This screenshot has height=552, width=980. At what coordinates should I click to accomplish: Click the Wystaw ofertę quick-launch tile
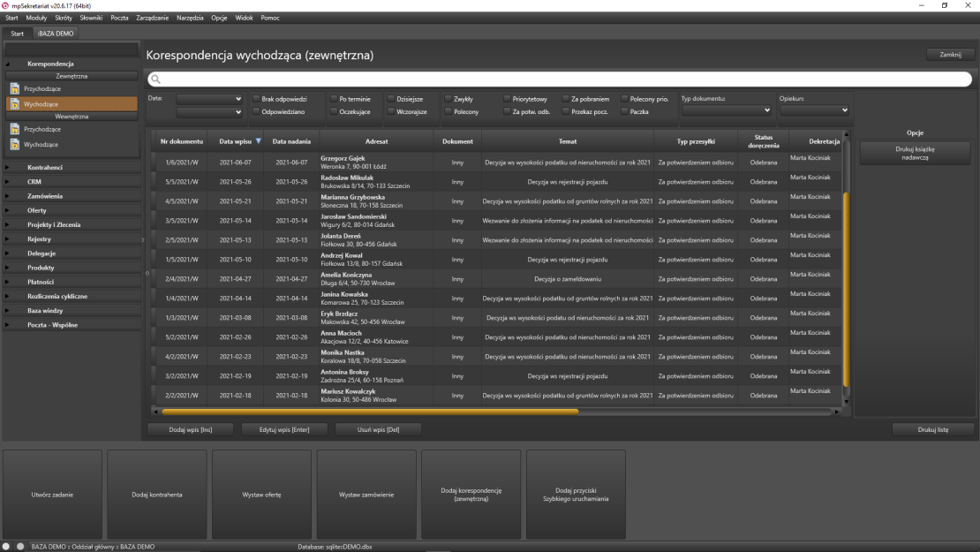click(x=262, y=495)
